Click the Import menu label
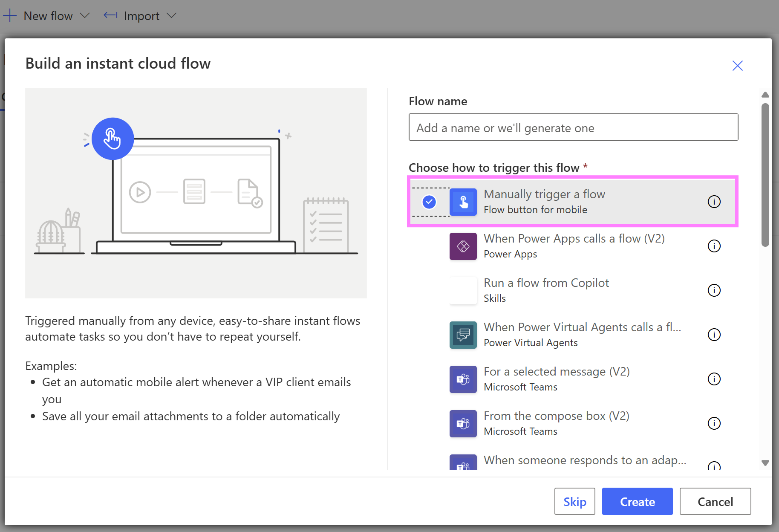The height and width of the screenshot is (532, 779). click(141, 16)
